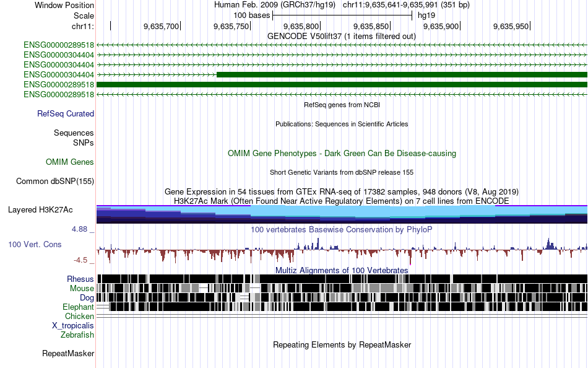The width and height of the screenshot is (588, 368).
Task: Click the 100 Vert. Cons label
Action: point(35,245)
